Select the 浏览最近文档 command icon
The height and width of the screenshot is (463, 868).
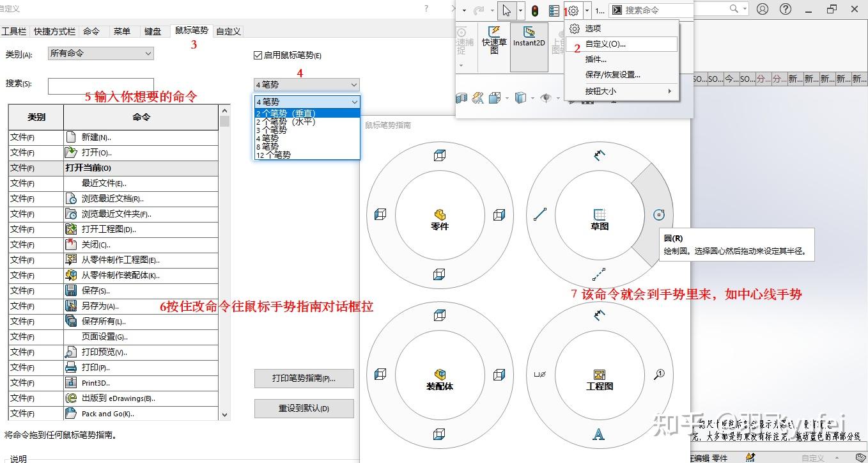coord(71,198)
